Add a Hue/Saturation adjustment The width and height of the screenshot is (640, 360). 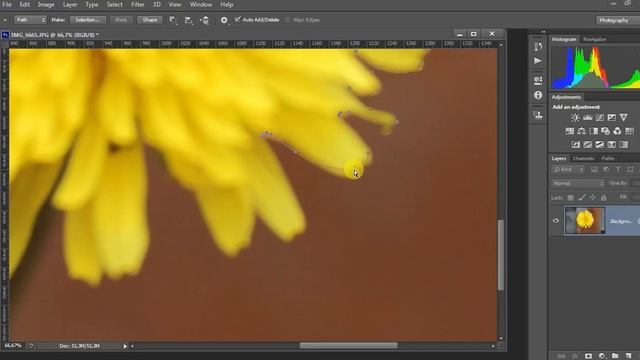(569, 131)
